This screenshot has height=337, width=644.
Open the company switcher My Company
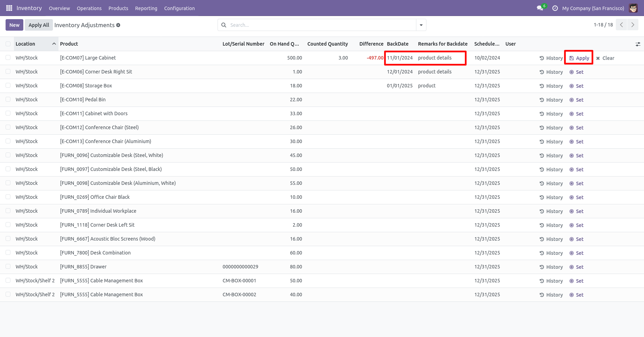coord(593,8)
